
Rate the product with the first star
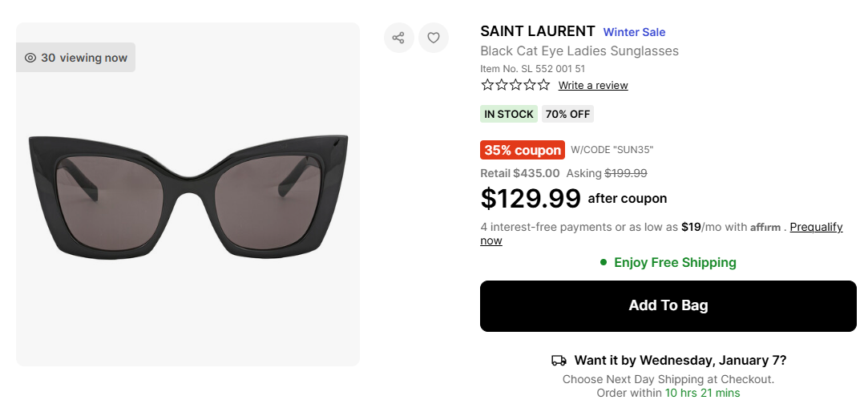point(487,85)
